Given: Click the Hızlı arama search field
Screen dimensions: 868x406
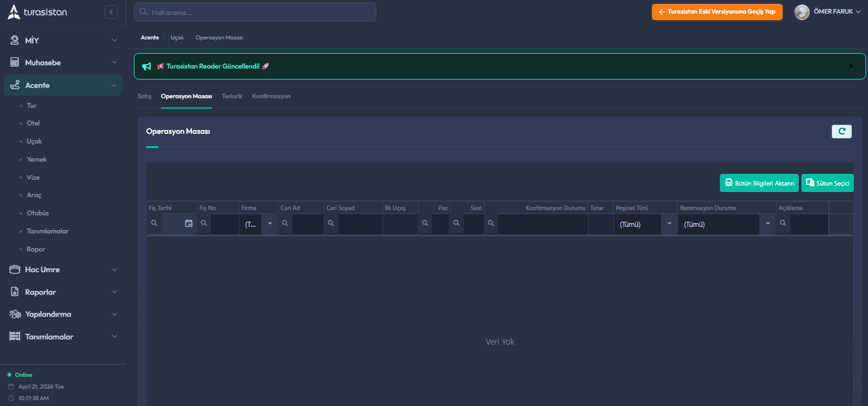Looking at the screenshot, I should coord(255,12).
